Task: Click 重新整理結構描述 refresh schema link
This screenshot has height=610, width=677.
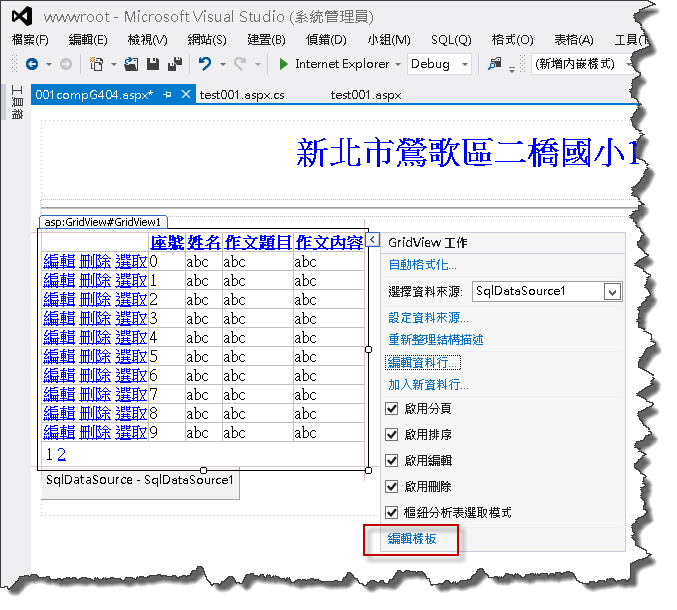Action: (x=436, y=339)
